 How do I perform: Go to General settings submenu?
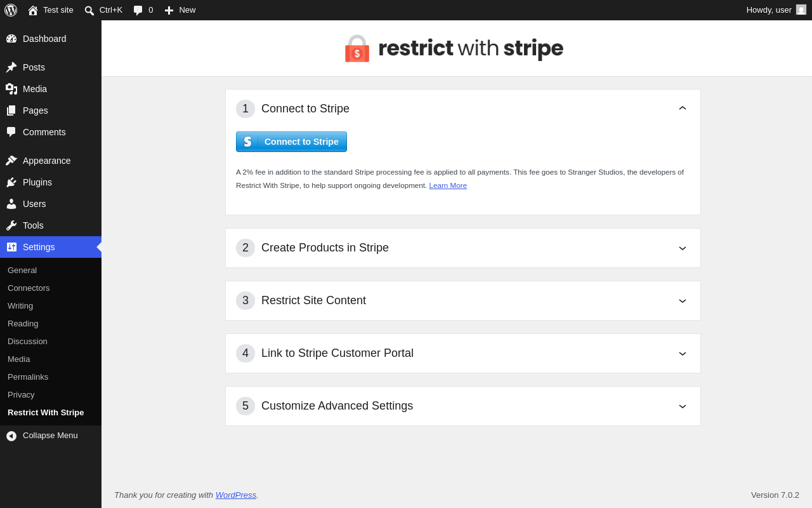[22, 270]
